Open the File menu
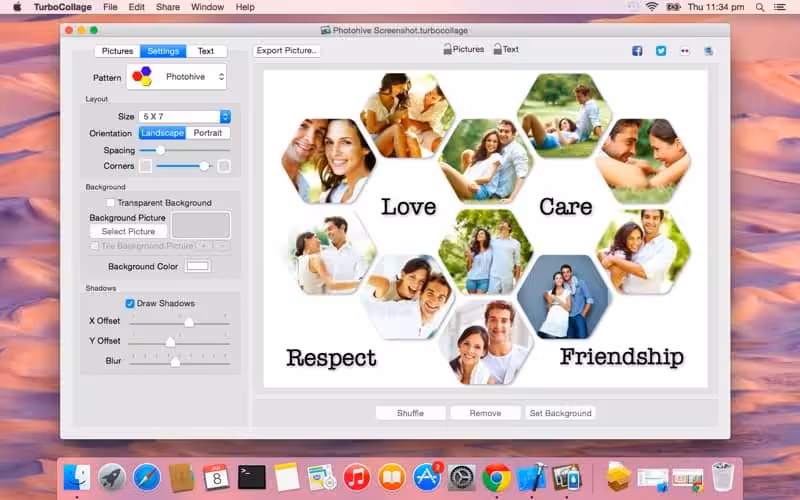The image size is (800, 500). [x=110, y=7]
